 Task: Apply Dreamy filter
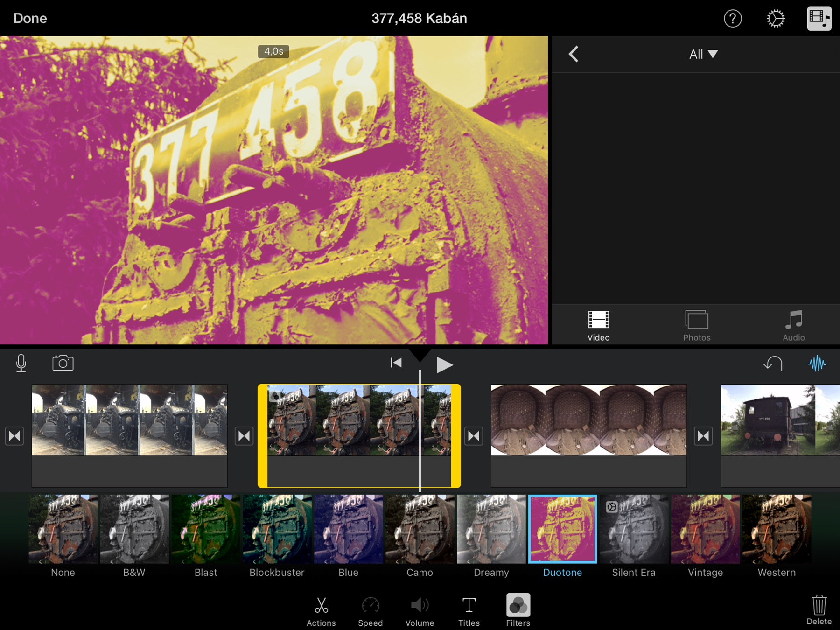pyautogui.click(x=491, y=536)
